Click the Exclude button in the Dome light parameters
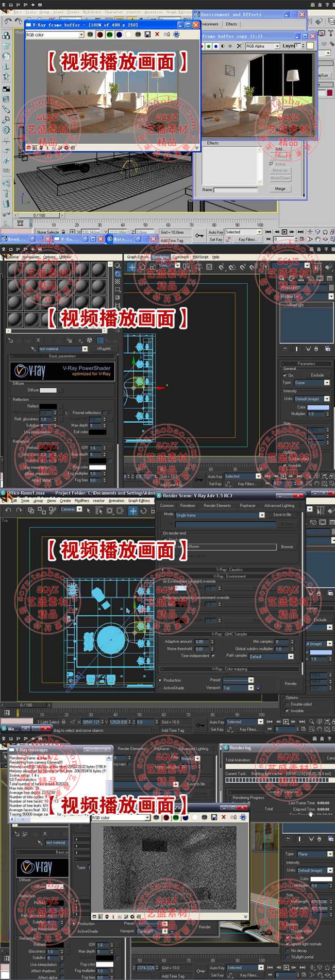335x980 pixels. pos(318,375)
